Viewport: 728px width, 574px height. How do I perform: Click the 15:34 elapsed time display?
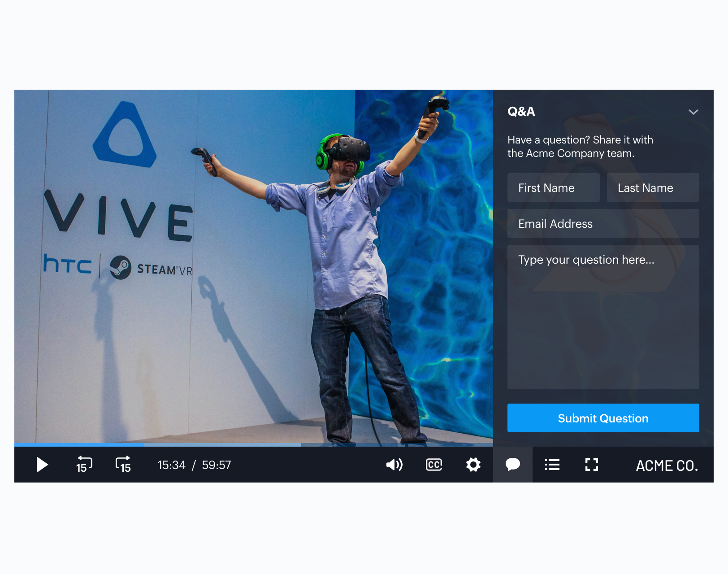pos(171,465)
